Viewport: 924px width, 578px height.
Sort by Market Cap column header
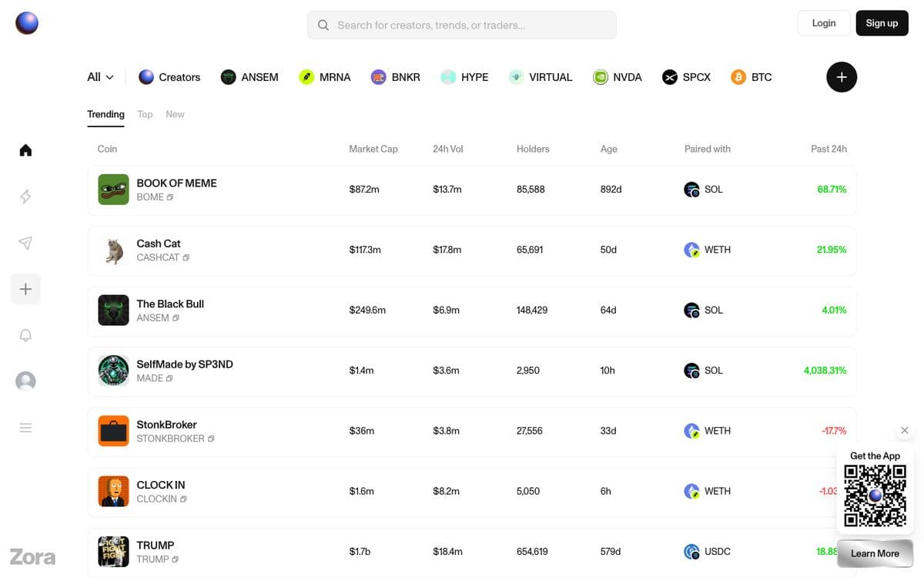point(373,149)
